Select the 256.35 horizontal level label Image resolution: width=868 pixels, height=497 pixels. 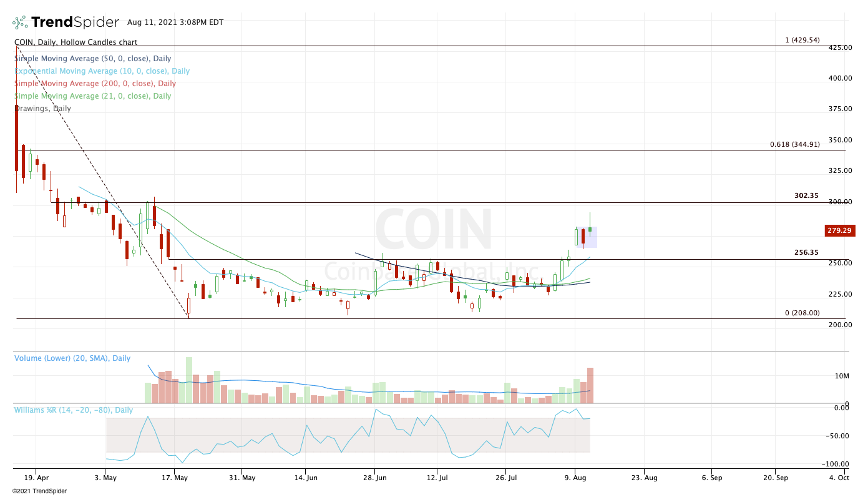click(x=806, y=253)
